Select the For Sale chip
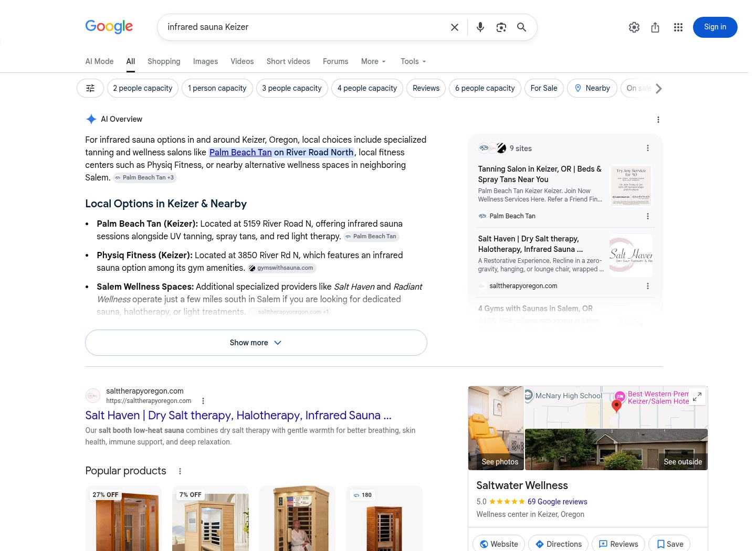The width and height of the screenshot is (756, 551). (544, 88)
